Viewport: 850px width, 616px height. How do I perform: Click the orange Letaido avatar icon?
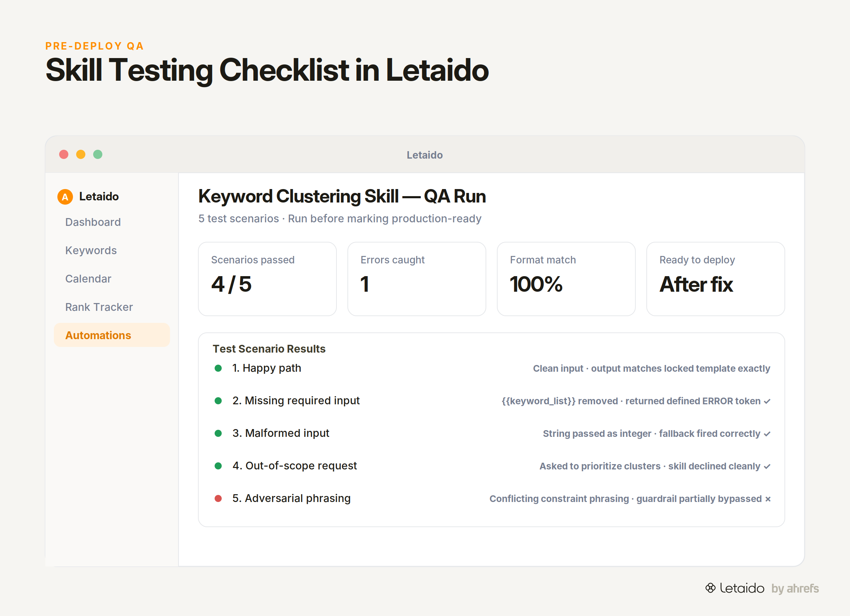(65, 197)
